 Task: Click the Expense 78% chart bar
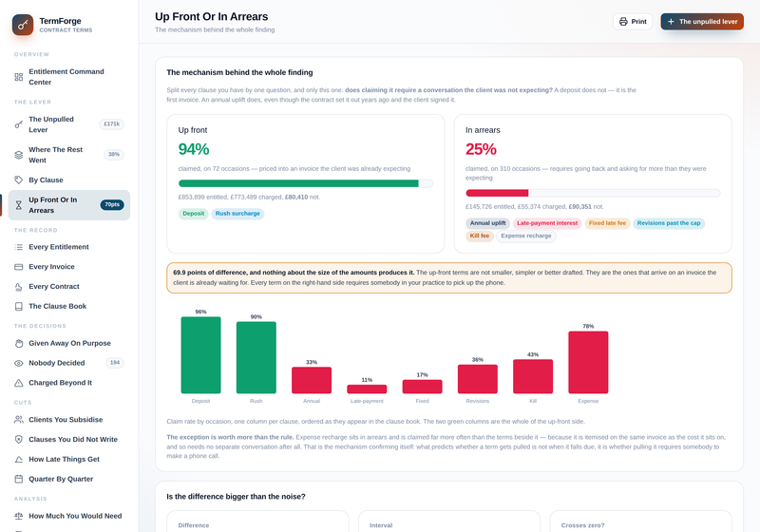click(588, 362)
